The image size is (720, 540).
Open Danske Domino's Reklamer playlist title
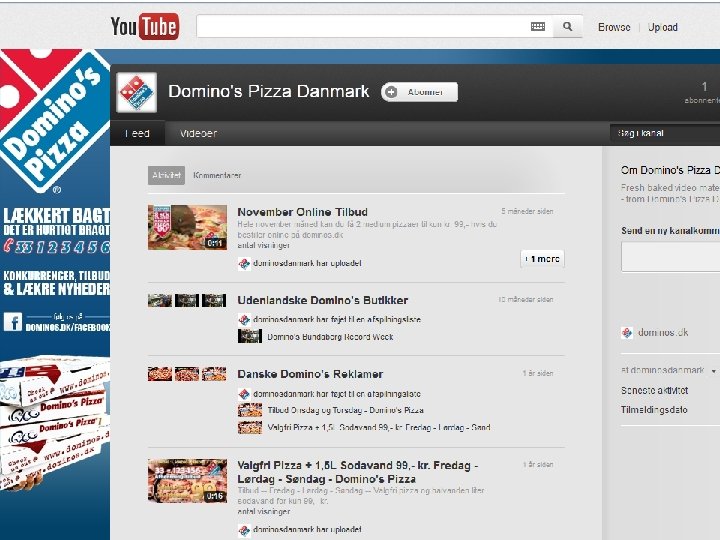click(x=310, y=374)
